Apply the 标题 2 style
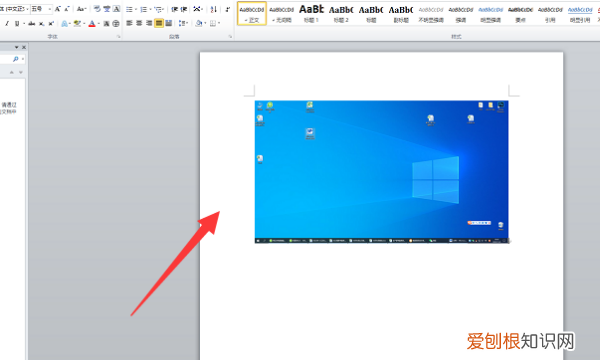 click(341, 13)
